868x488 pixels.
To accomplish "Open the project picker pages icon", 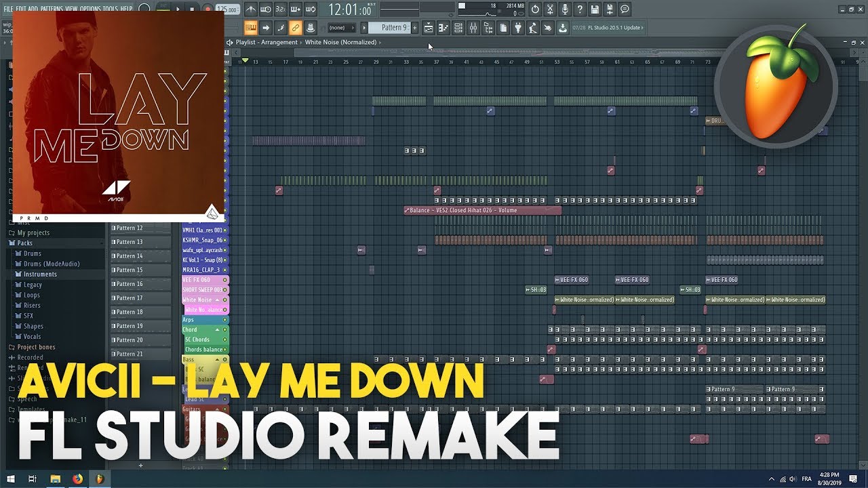I will [503, 28].
